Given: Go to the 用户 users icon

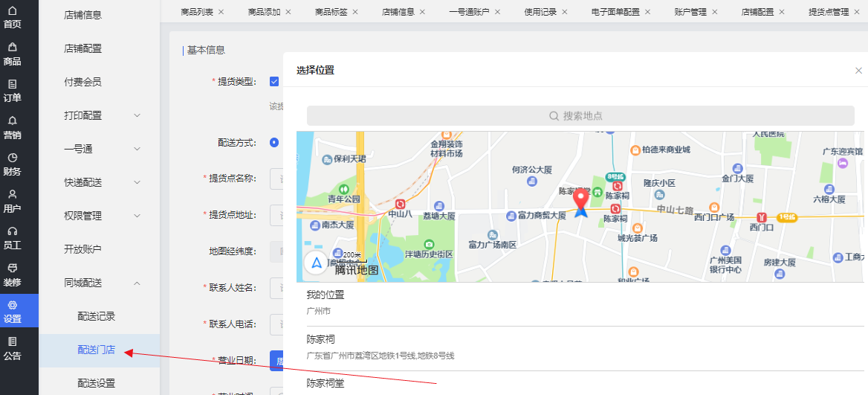Looking at the screenshot, I should [x=12, y=200].
